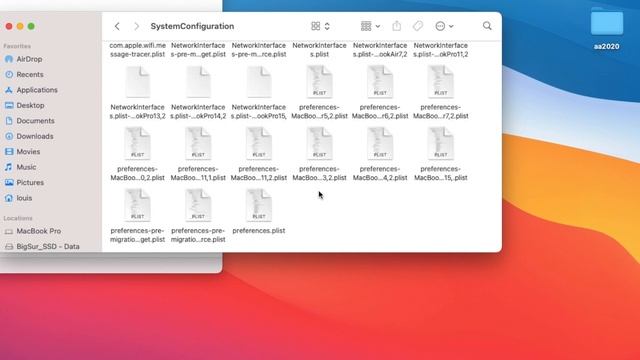Select preferences-MacBoo...r7,2.plist file icon
The width and height of the screenshot is (640, 360).
click(440, 82)
